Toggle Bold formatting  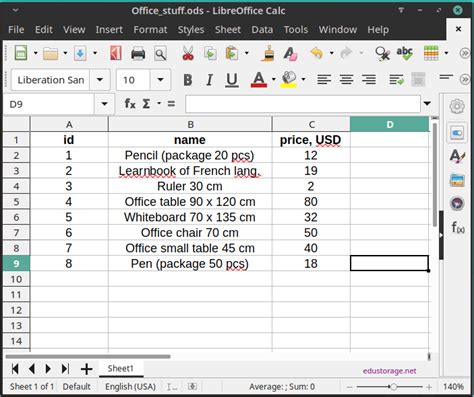click(188, 80)
